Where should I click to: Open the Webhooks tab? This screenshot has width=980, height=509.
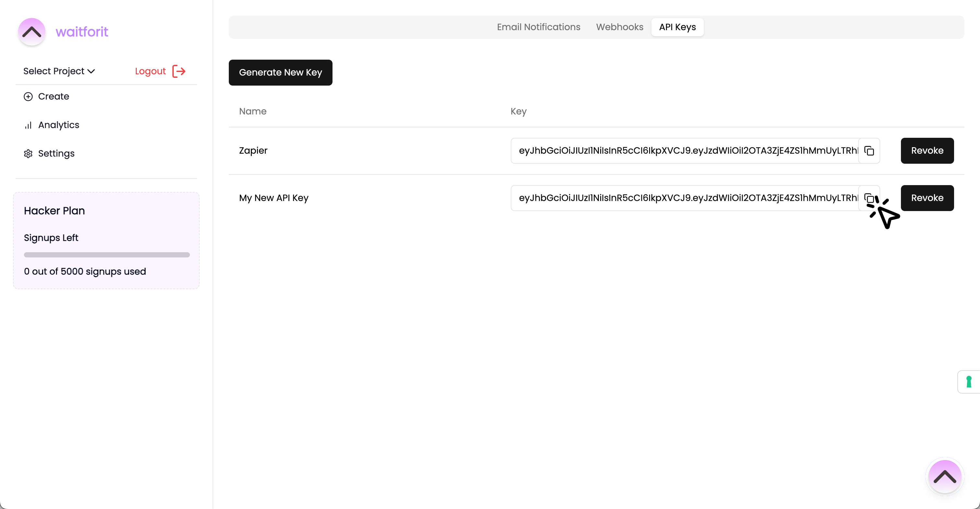tap(619, 27)
